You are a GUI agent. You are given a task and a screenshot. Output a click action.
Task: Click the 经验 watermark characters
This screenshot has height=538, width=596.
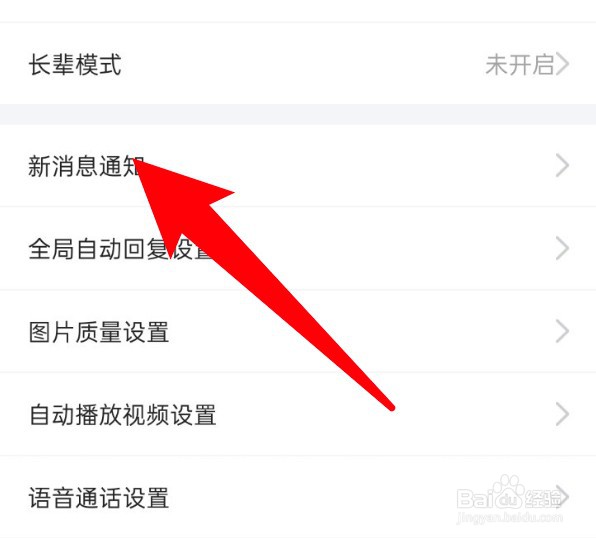click(x=543, y=498)
